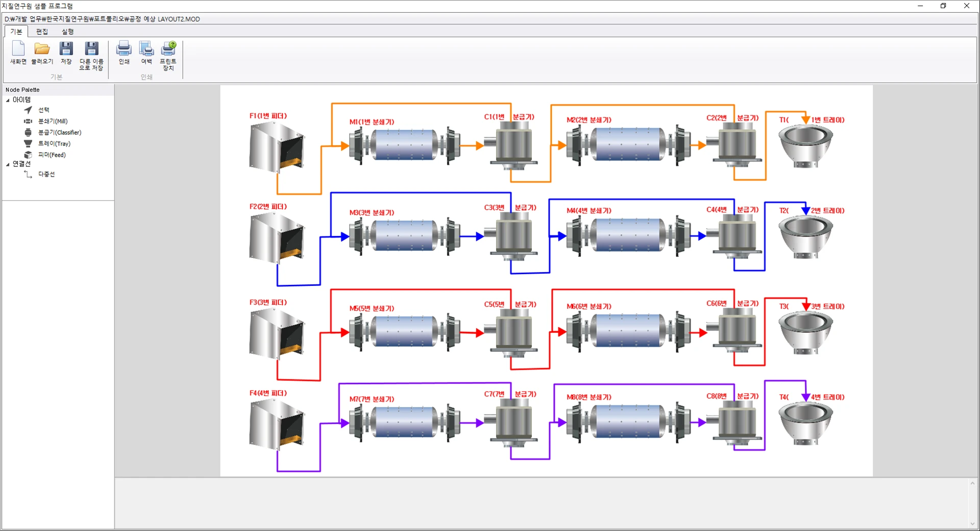This screenshot has width=980, height=531.
Task: Select the M3 mill node
Action: point(405,236)
